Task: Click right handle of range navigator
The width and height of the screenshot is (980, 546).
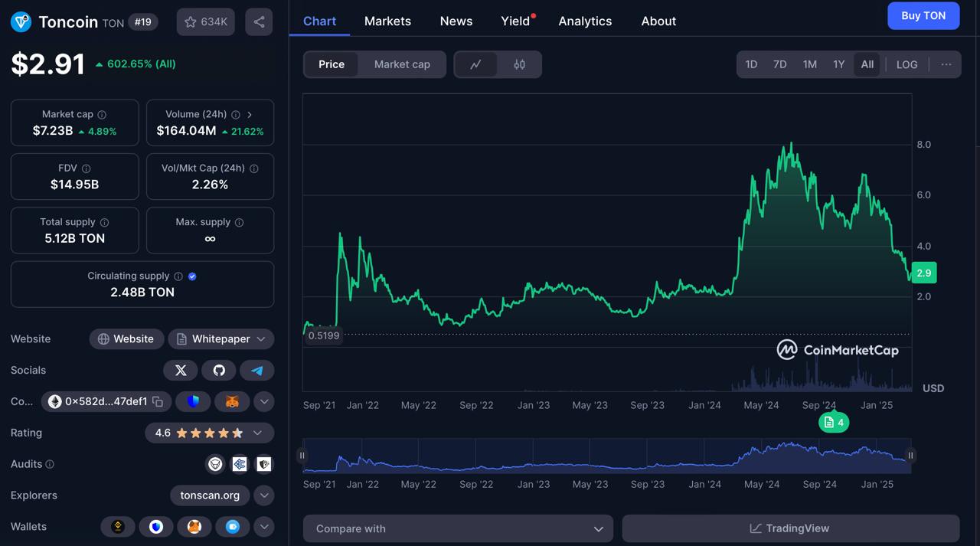Action: (x=910, y=456)
